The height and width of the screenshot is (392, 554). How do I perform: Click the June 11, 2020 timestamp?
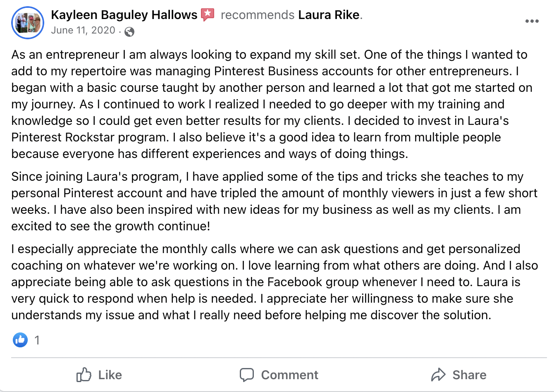tap(83, 30)
